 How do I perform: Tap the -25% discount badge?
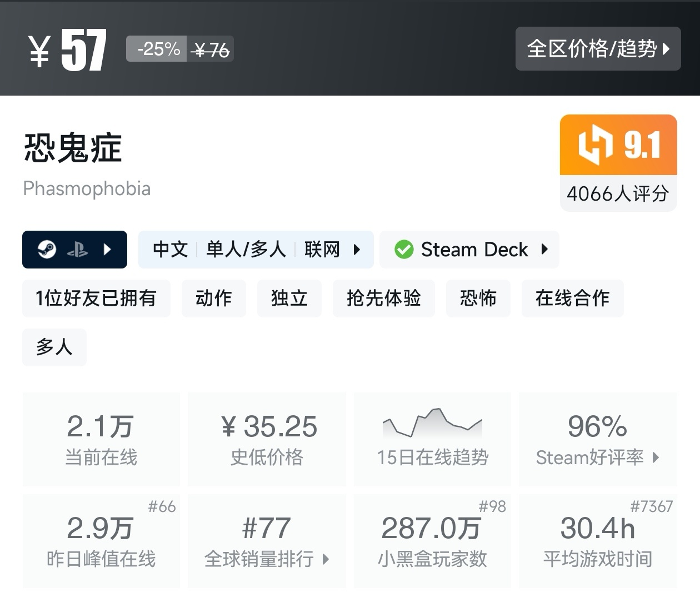tap(157, 49)
